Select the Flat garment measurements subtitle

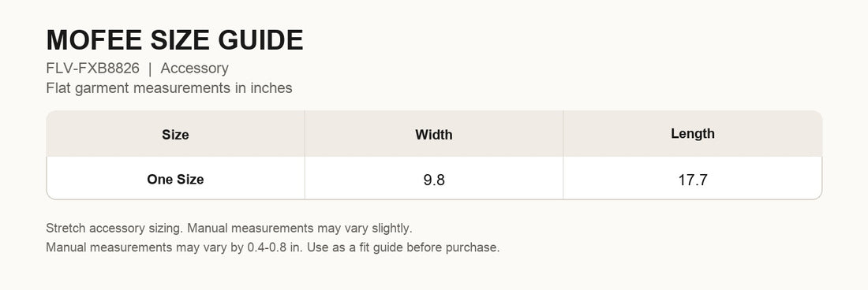[x=169, y=87]
